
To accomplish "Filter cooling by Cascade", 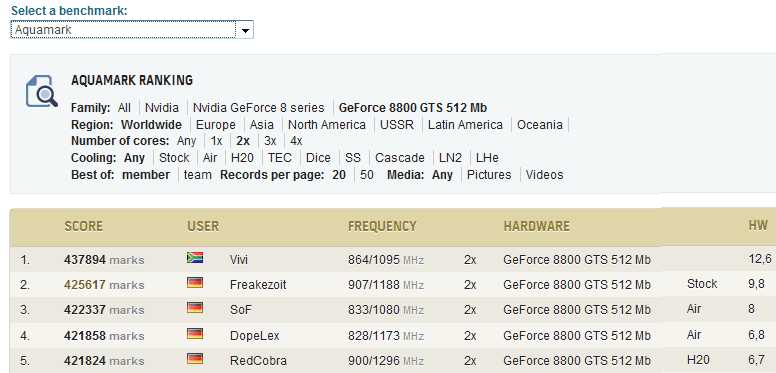I will pos(400,158).
